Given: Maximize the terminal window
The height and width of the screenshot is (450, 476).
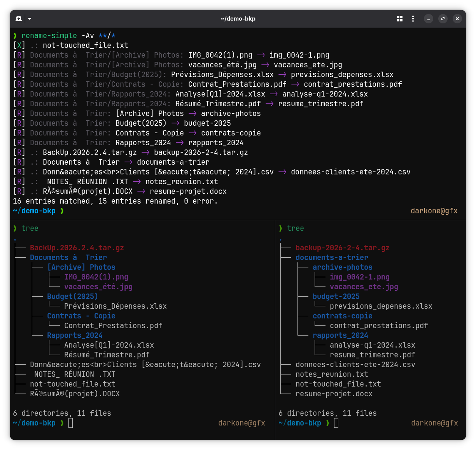Looking at the screenshot, I should 443,19.
